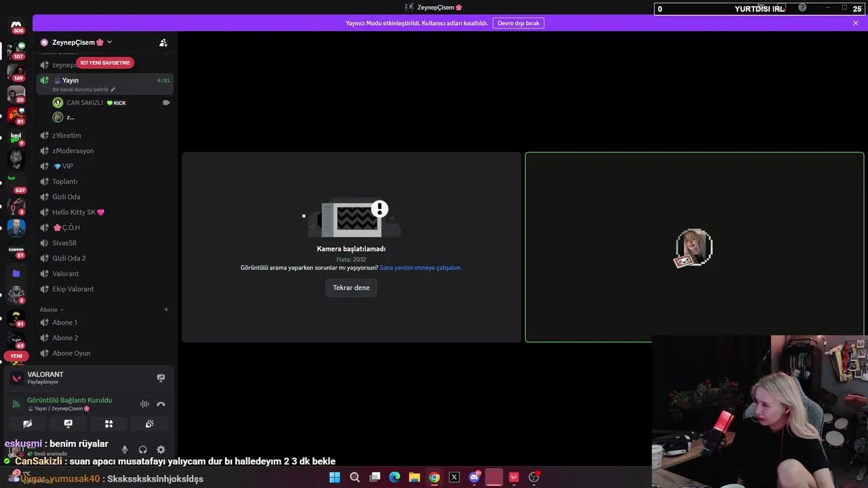Join the Abone 2 voice channel
The height and width of the screenshot is (488, 868).
point(105,338)
